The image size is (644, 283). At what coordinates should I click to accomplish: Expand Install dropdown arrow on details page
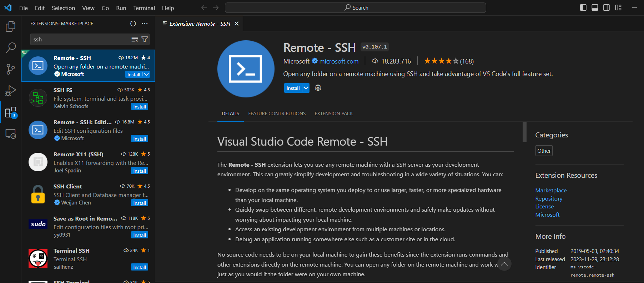pos(306,88)
